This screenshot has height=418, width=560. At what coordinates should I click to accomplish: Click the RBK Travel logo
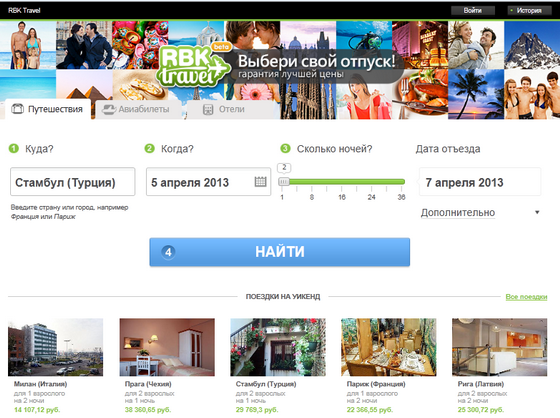(193, 66)
